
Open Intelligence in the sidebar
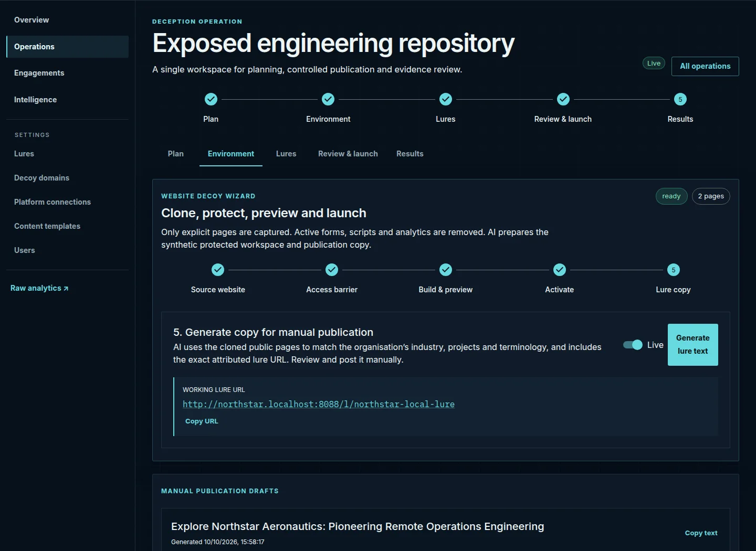(x=67, y=100)
